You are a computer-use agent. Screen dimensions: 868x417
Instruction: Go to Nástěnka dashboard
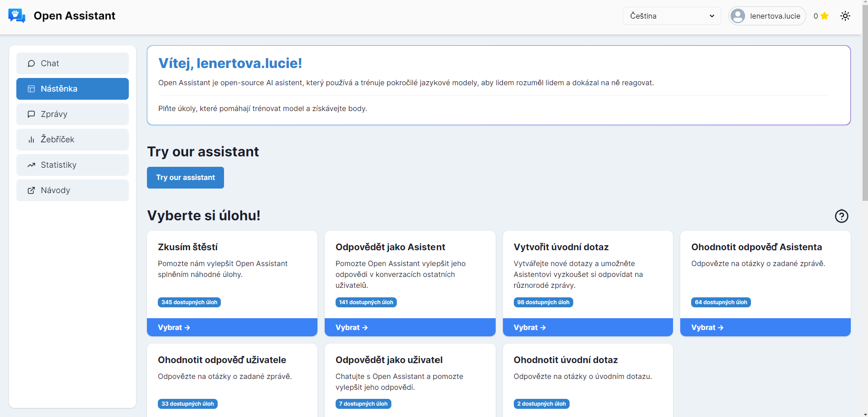pyautogui.click(x=73, y=89)
